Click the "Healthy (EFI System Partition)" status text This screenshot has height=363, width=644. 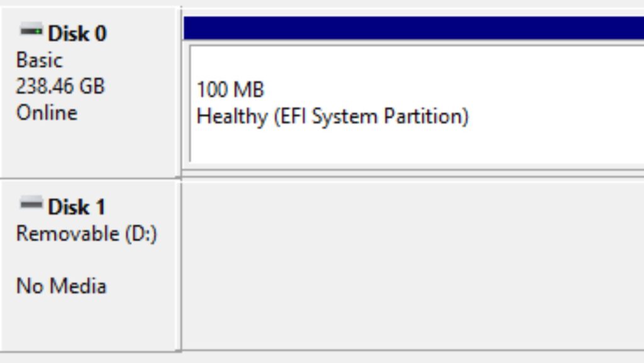pos(332,116)
